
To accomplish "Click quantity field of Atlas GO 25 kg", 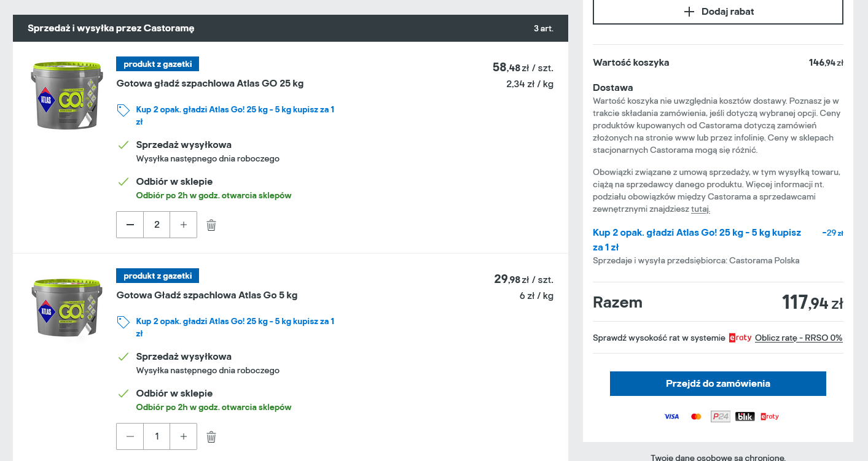I will [157, 225].
